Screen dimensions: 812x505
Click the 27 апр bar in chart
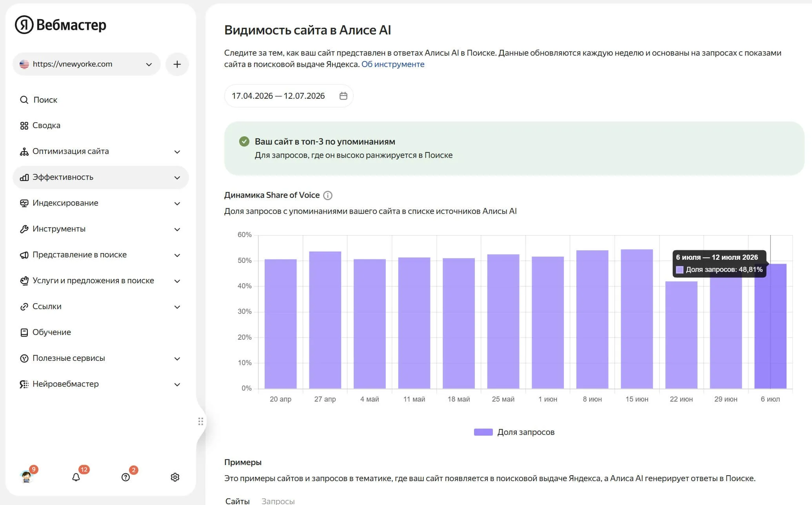coord(325,320)
